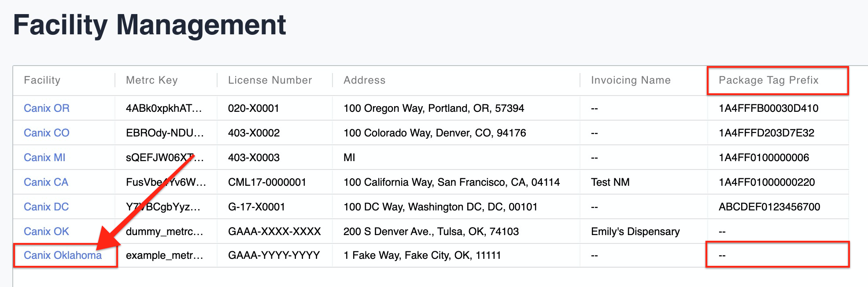Image resolution: width=868 pixels, height=287 pixels.
Task: Click the License Number column header
Action: pos(270,80)
